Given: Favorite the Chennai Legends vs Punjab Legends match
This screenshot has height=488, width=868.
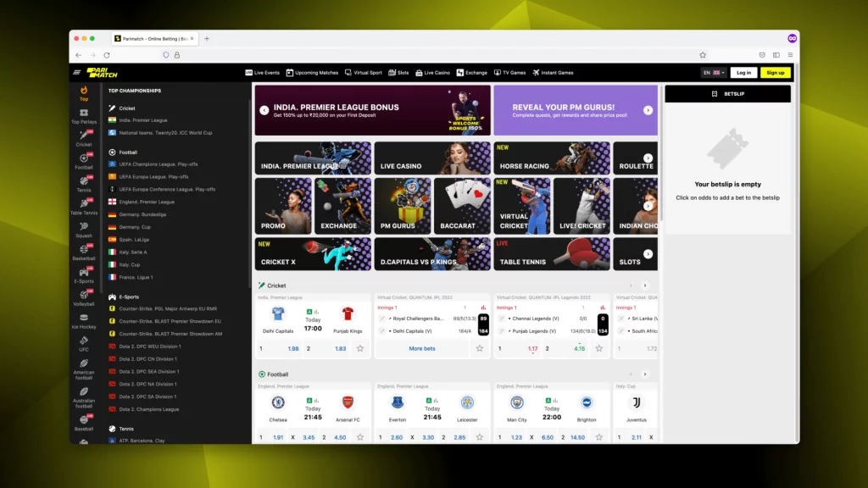Looking at the screenshot, I should 599,348.
